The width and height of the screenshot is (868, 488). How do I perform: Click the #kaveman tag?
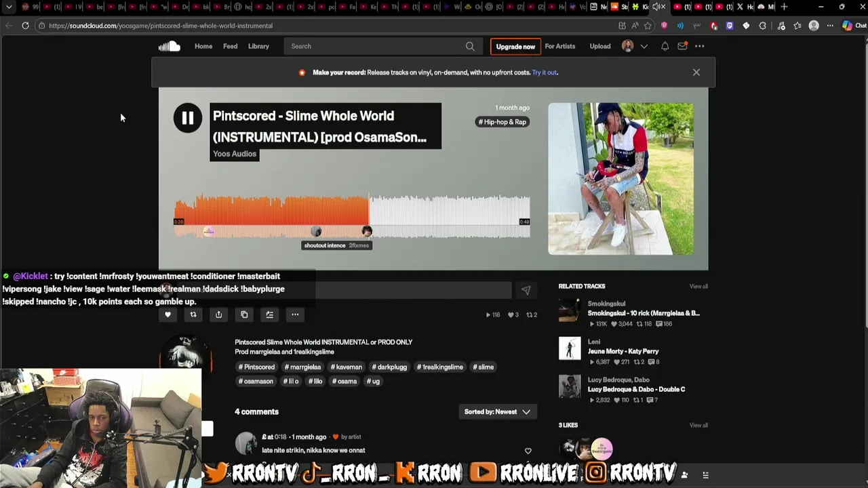(347, 367)
